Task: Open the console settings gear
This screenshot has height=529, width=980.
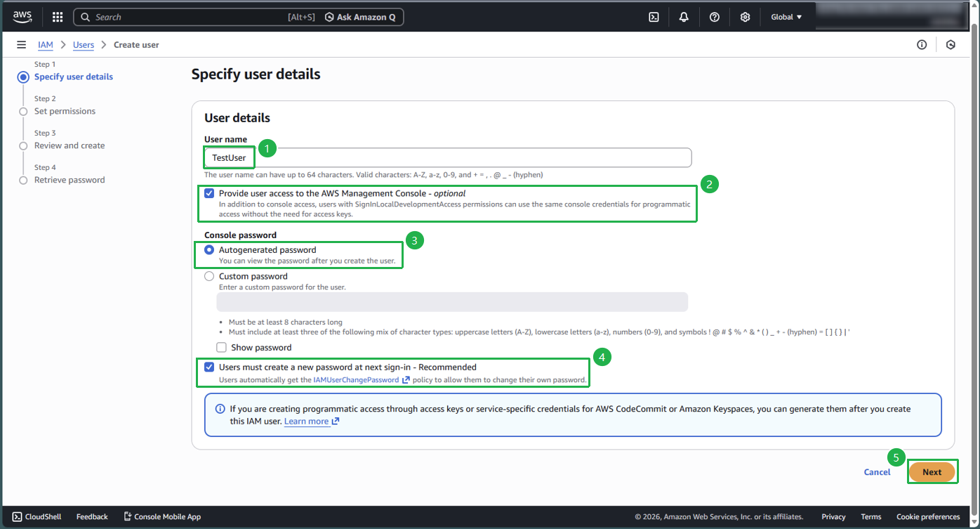Action: [x=745, y=16]
